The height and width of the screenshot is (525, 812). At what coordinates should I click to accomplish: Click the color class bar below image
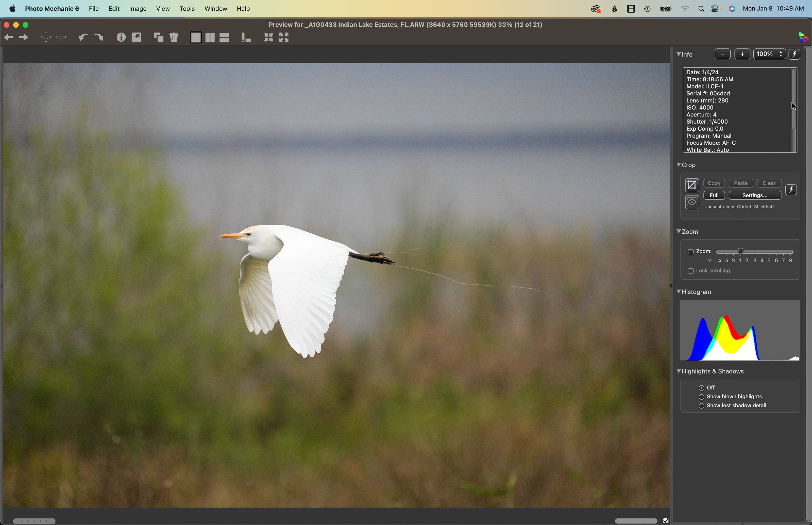coord(636,521)
